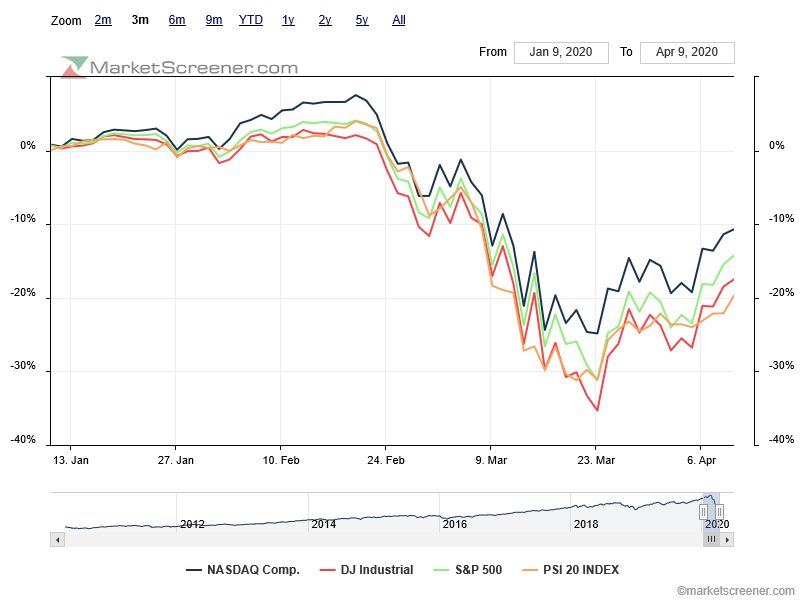Click the 9. Mar axis label
Image resolution: width=805 pixels, height=600 pixels.
tap(491, 460)
